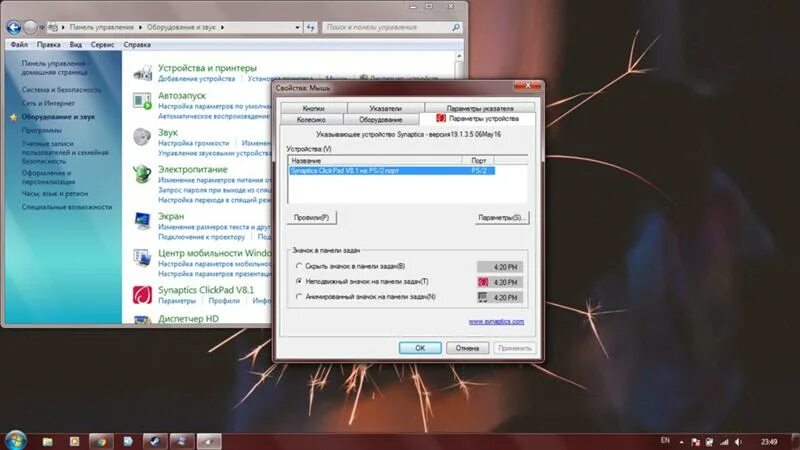Image resolution: width=800 pixels, height=450 pixels.
Task: Open the Правка menu
Action: click(48, 44)
